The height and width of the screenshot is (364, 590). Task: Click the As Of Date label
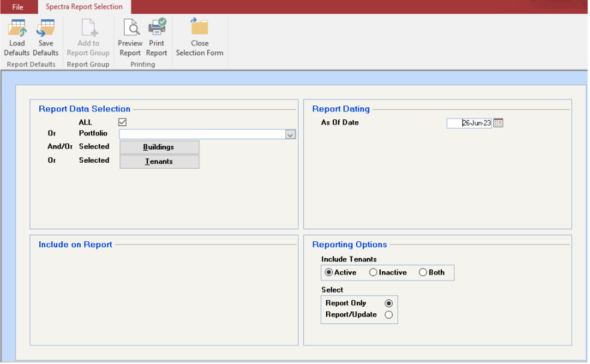[x=340, y=123]
